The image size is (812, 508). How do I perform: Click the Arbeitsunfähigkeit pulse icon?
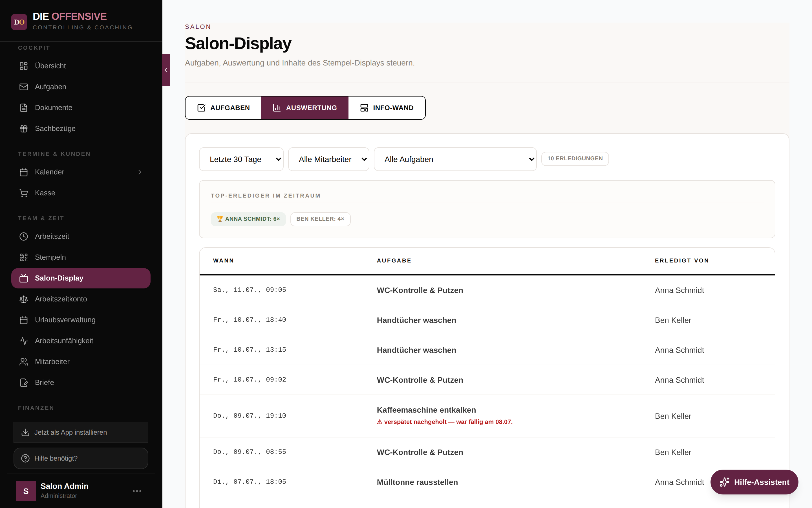click(x=23, y=341)
